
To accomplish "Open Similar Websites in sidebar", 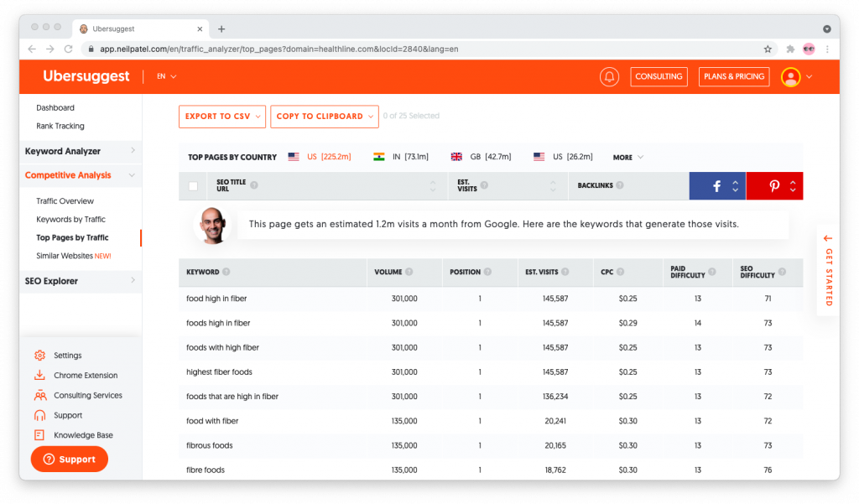I will 74,256.
